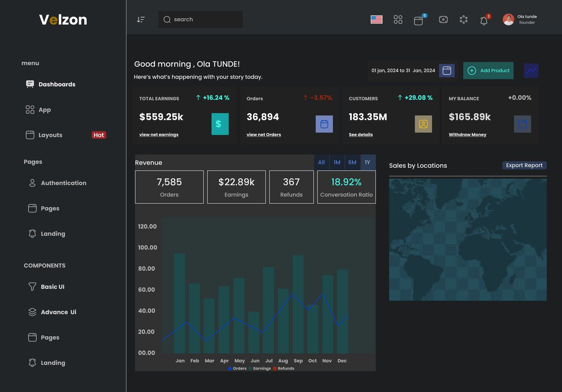Click the +29.08 % customers change

[415, 98]
